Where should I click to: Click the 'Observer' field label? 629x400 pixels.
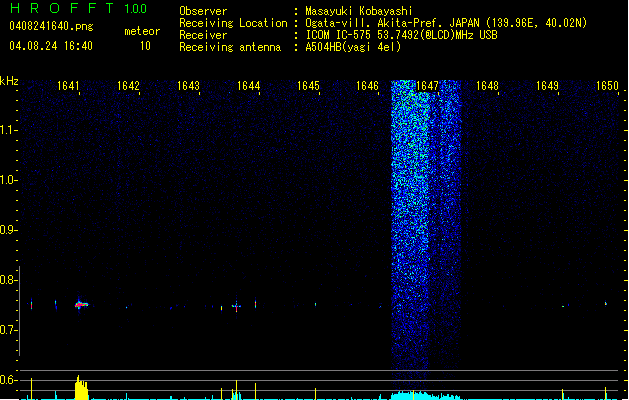[x=203, y=11]
